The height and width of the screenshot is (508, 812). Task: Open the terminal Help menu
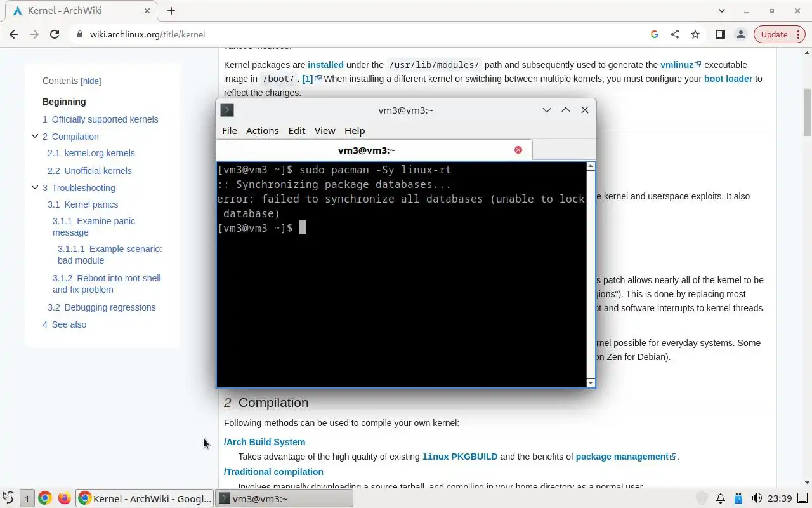coord(355,130)
